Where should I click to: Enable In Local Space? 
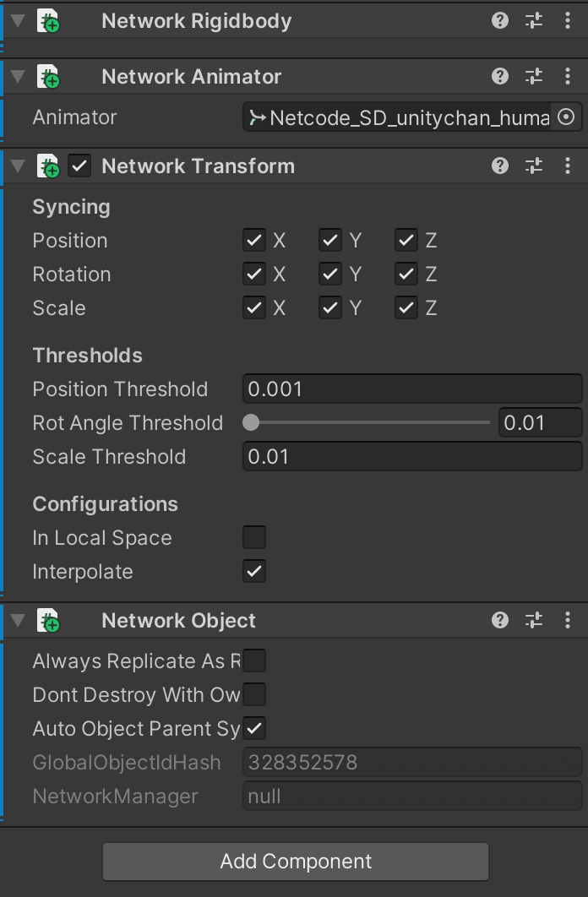click(254, 537)
